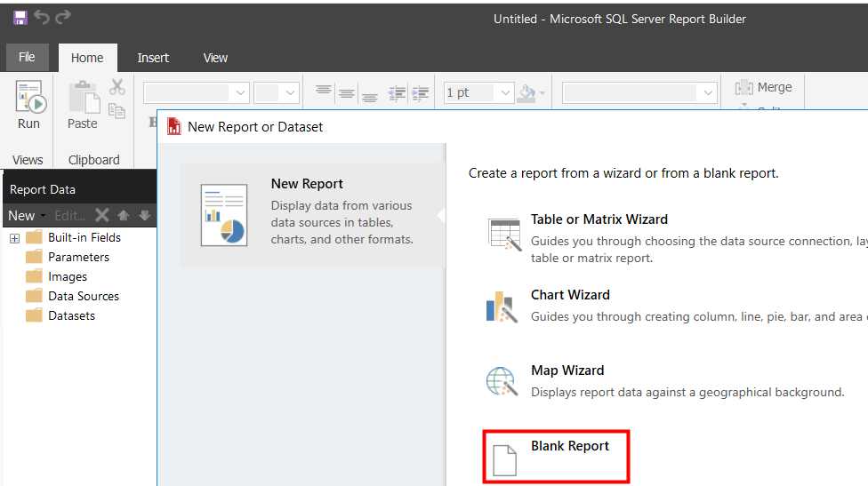
Task: Open the New dropdown in Report Data
Action: click(27, 216)
